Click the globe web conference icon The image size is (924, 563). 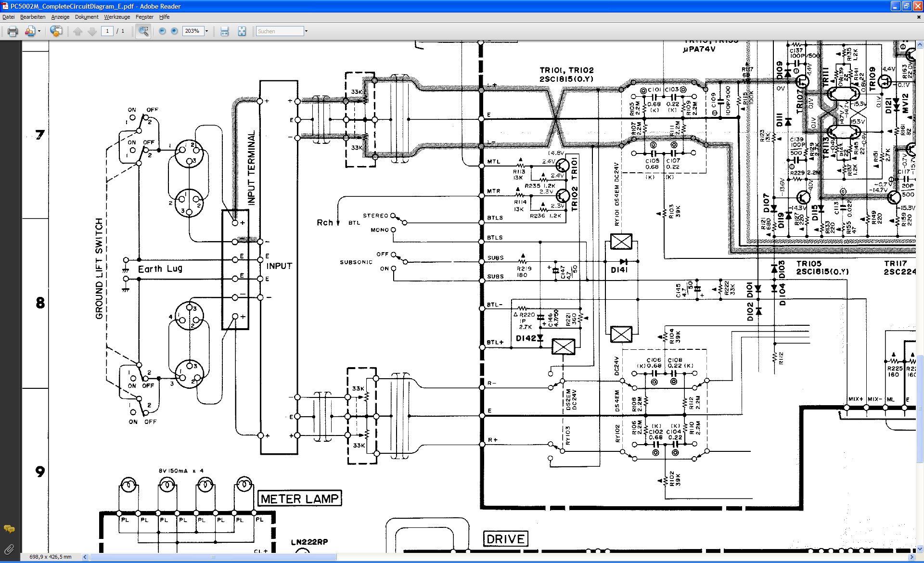pos(56,31)
